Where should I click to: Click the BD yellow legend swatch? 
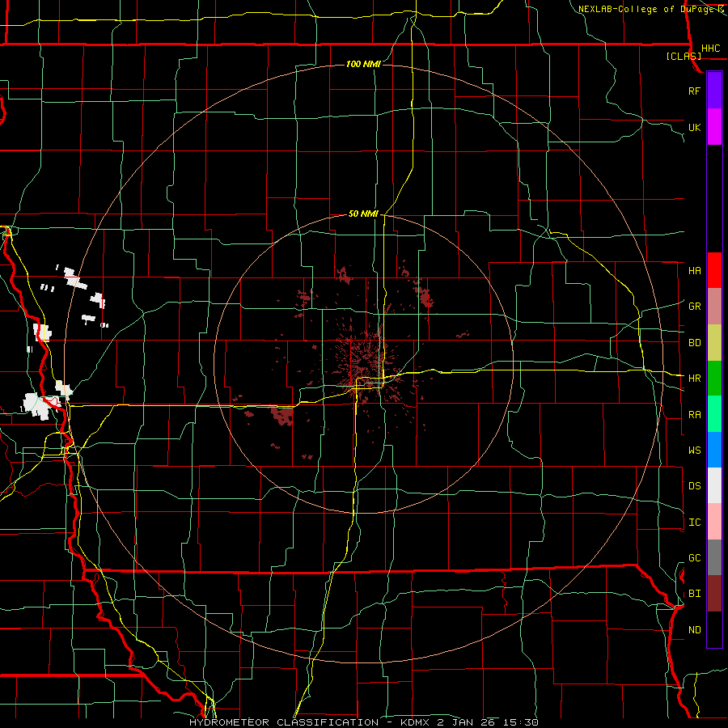[x=714, y=342]
